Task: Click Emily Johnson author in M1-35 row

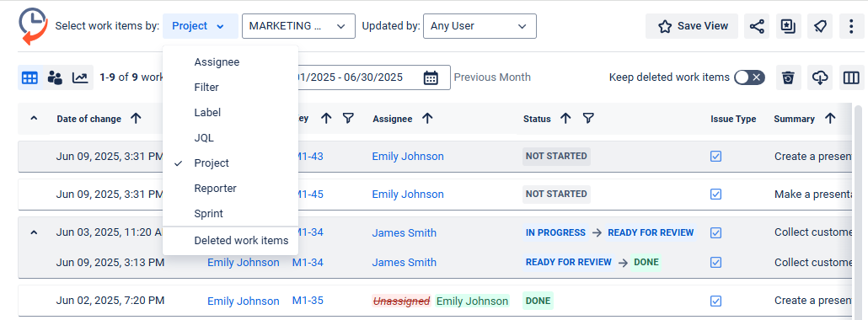Action: [244, 301]
